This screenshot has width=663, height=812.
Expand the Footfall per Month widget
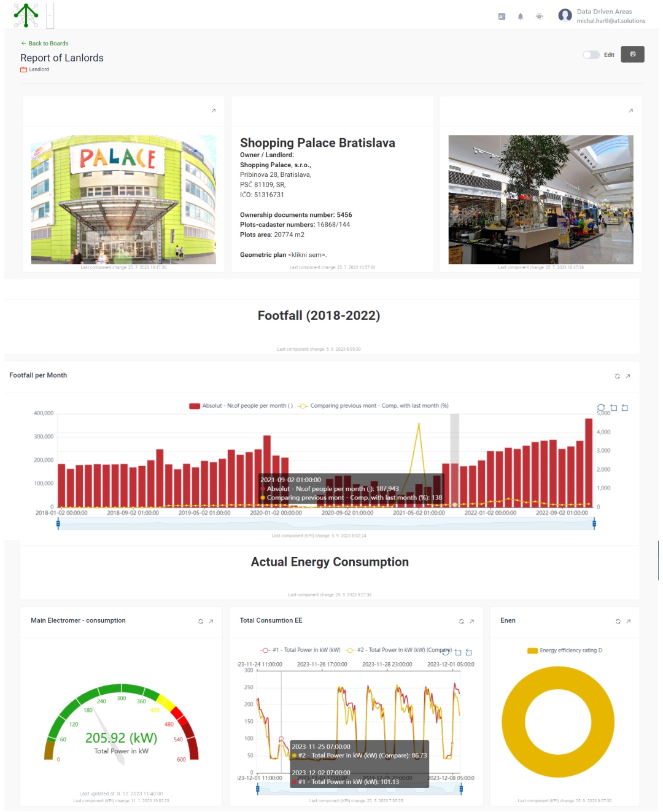[628, 376]
